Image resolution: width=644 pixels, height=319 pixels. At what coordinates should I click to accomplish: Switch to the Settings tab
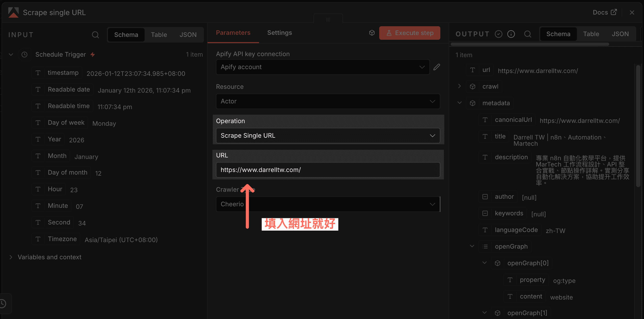pos(279,32)
